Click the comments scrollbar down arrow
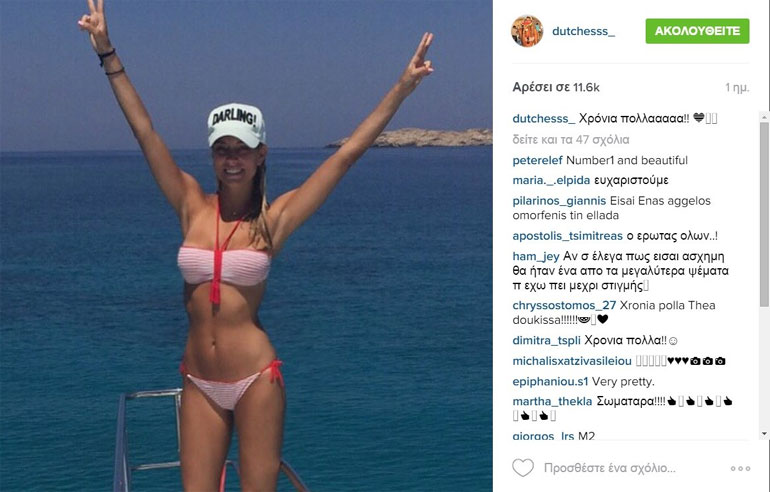Image resolution: width=770 pixels, height=492 pixels. (764, 434)
